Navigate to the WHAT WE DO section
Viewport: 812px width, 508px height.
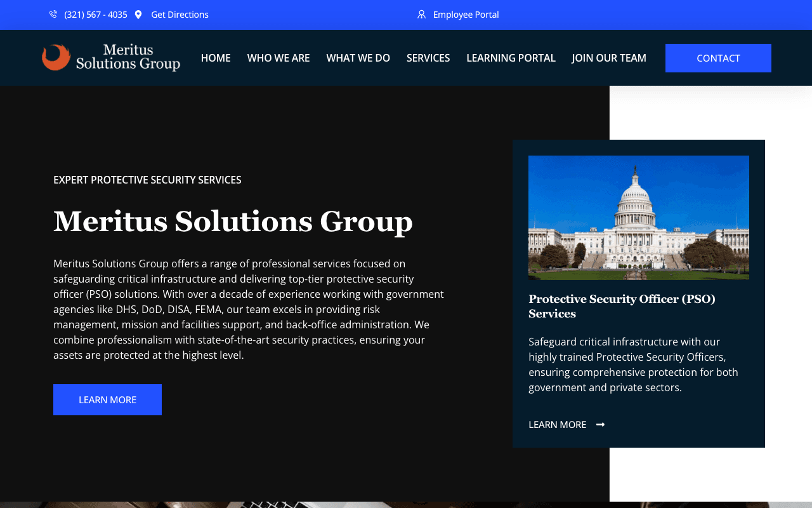pos(358,58)
